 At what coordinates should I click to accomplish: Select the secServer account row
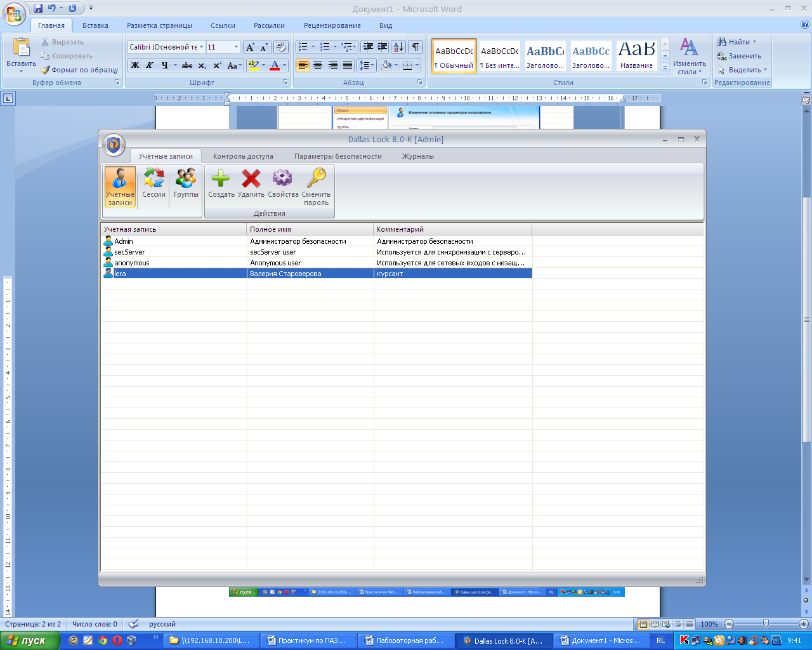coord(317,252)
